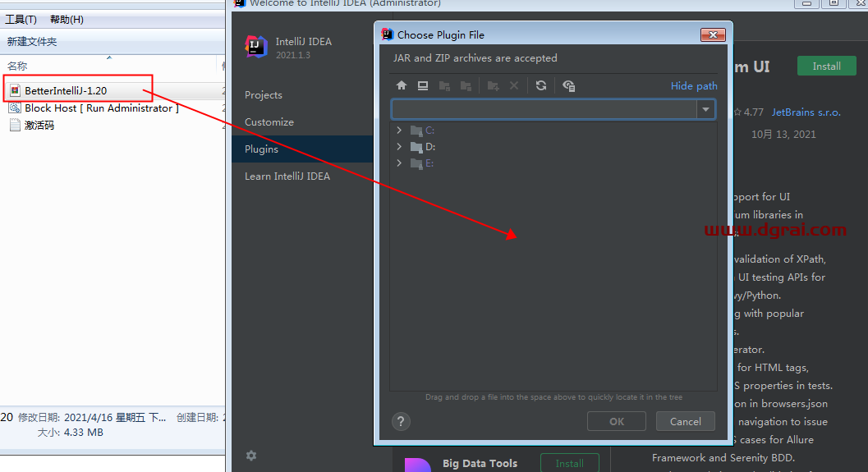Open settings gear in Welcome window
868x472 pixels.
click(x=251, y=456)
